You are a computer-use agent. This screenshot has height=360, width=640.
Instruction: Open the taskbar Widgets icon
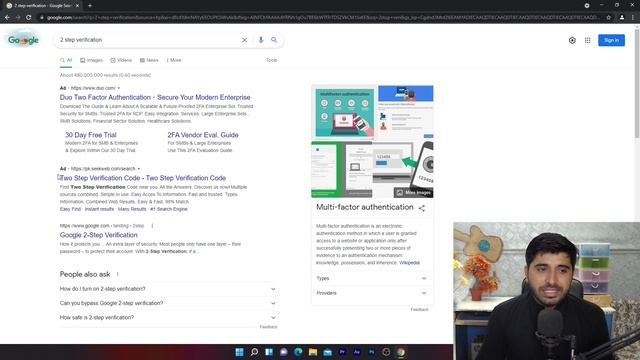(269, 352)
